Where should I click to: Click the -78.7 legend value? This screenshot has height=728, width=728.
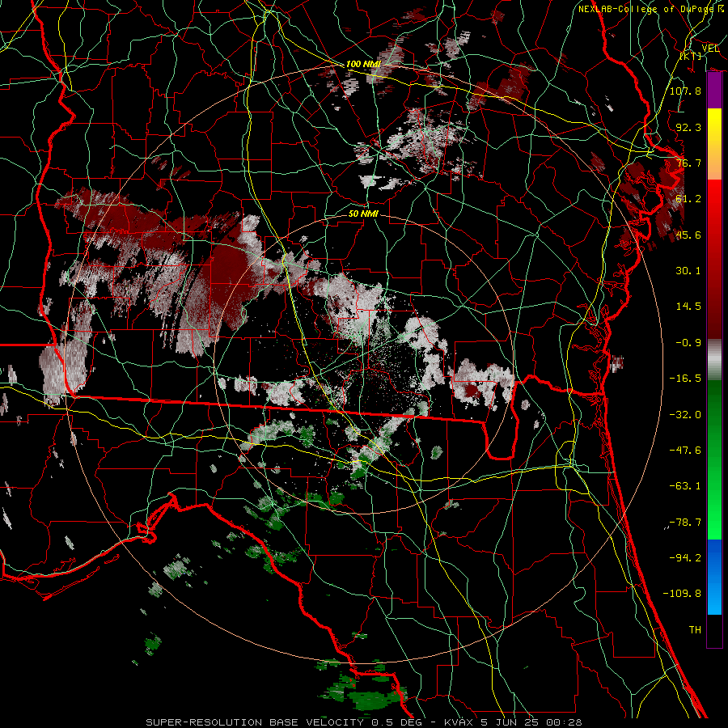pyautogui.click(x=685, y=523)
